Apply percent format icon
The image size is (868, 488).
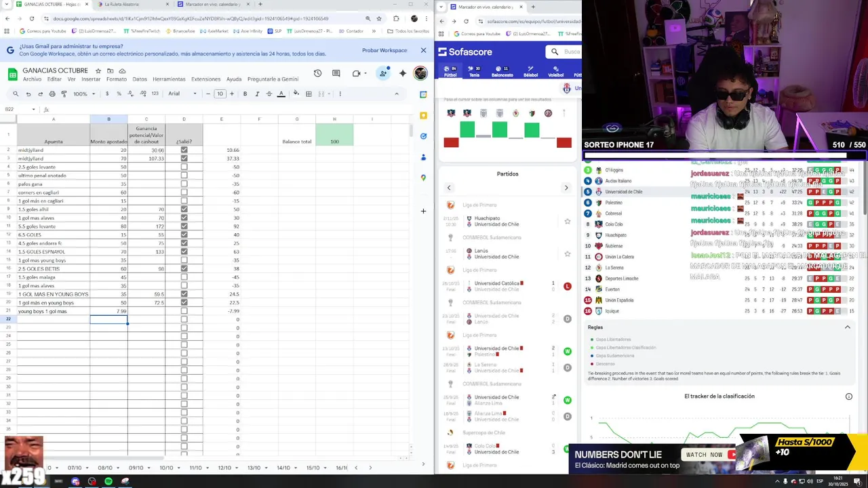(119, 94)
